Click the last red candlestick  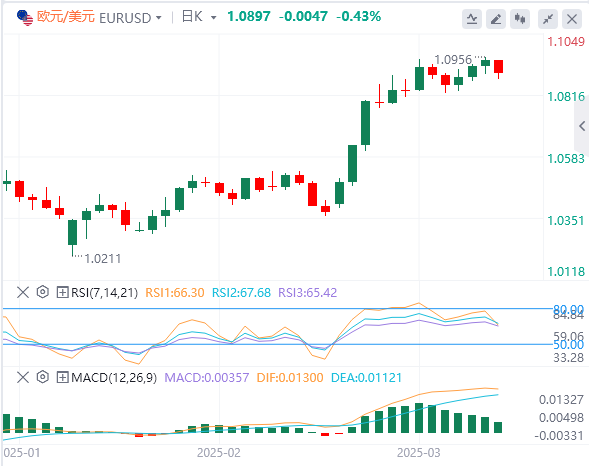click(x=498, y=67)
